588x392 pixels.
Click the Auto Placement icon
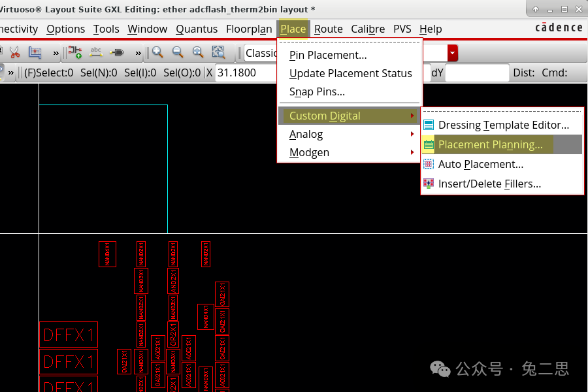pyautogui.click(x=429, y=164)
